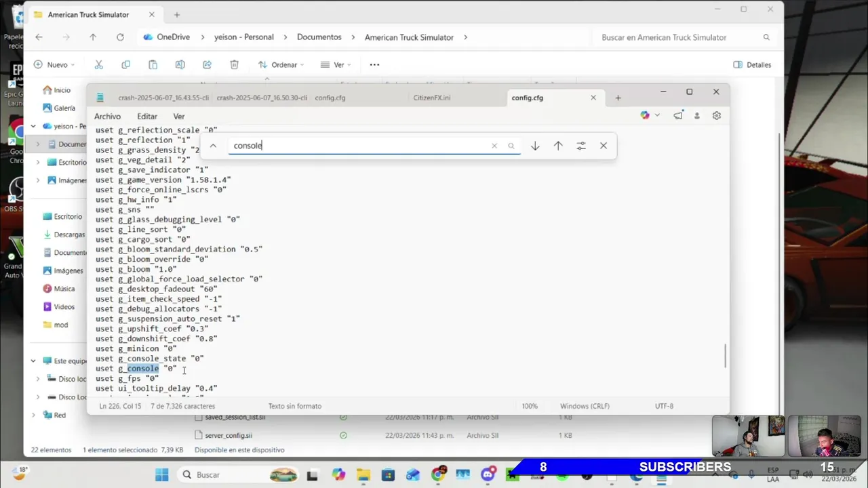Open the Ver menu in Notepad

coord(179,117)
